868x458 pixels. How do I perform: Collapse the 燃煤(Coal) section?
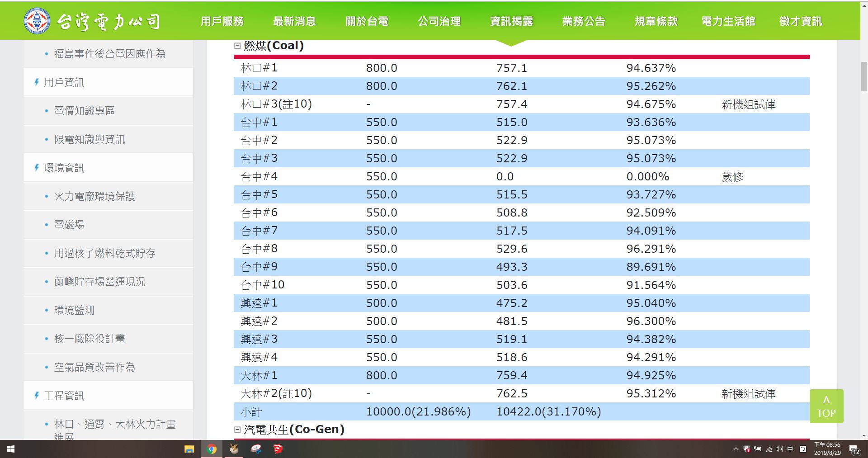237,46
